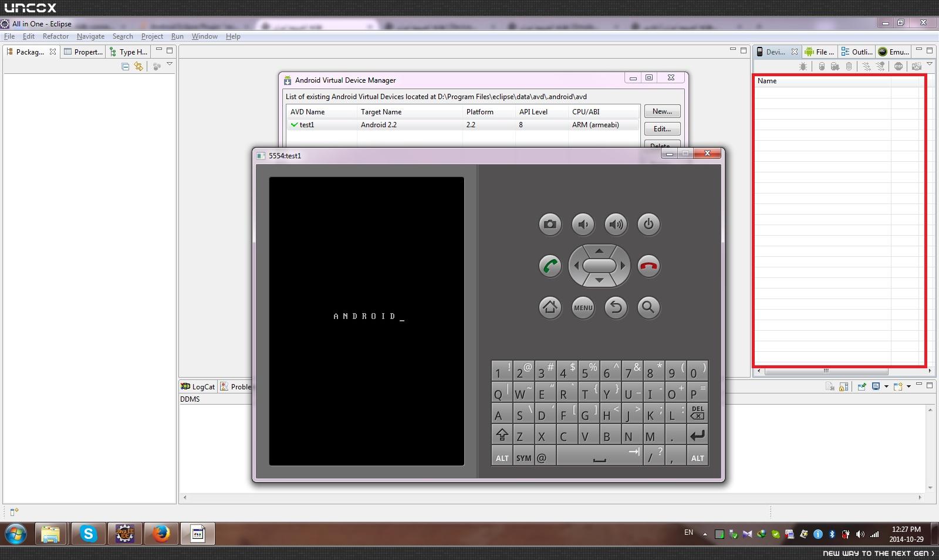The height and width of the screenshot is (560, 939).
Task: Open Skype from the taskbar
Action: point(89,534)
